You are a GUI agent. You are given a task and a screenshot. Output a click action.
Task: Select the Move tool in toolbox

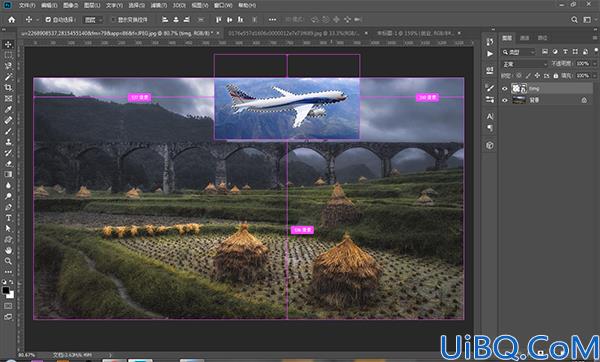pyautogui.click(x=8, y=44)
